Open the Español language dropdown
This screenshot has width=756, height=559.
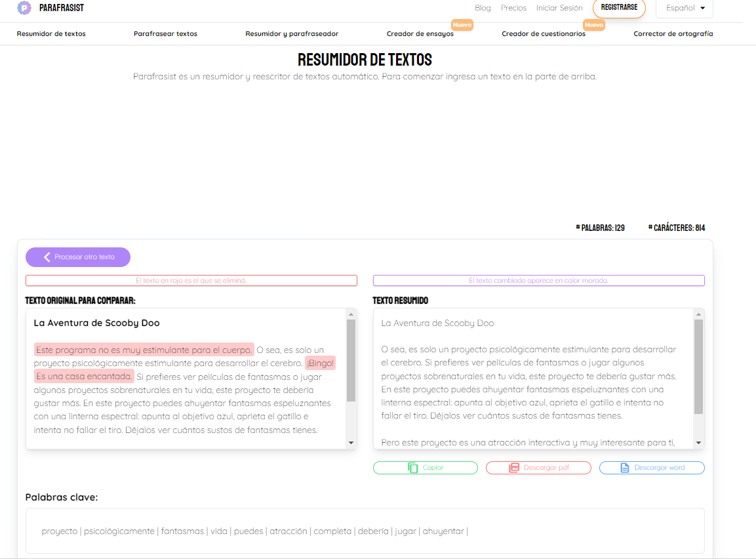point(685,8)
